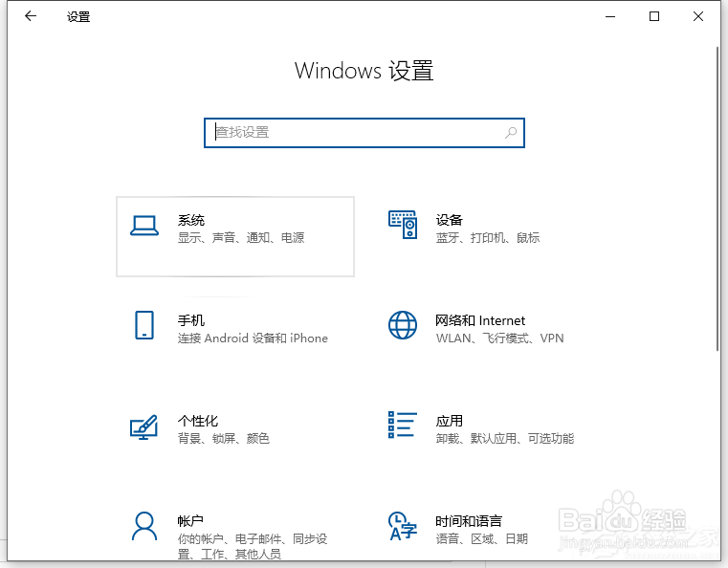
Task: Focus the 查找设置 search box
Action: pos(364,133)
